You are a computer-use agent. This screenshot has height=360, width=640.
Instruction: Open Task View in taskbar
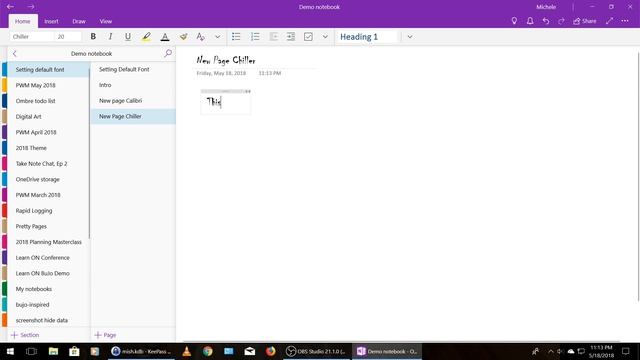(x=31, y=351)
